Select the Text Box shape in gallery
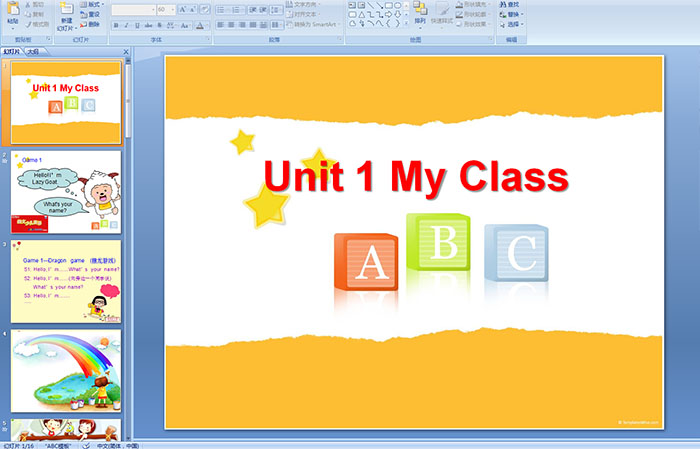The width and height of the screenshot is (700, 449). [352, 5]
